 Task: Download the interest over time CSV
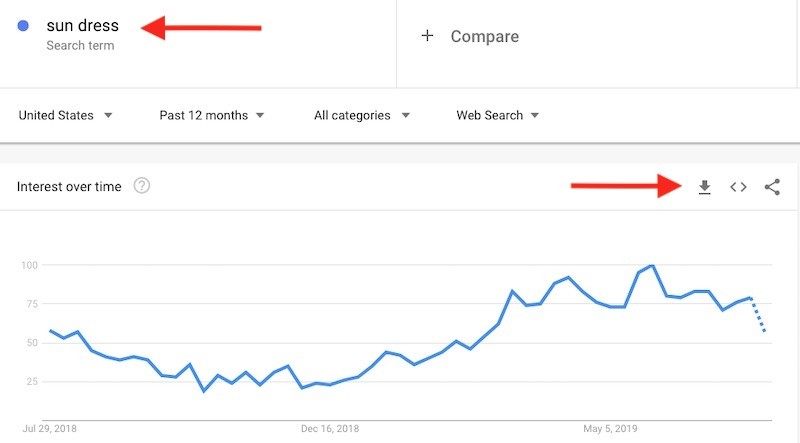(705, 187)
